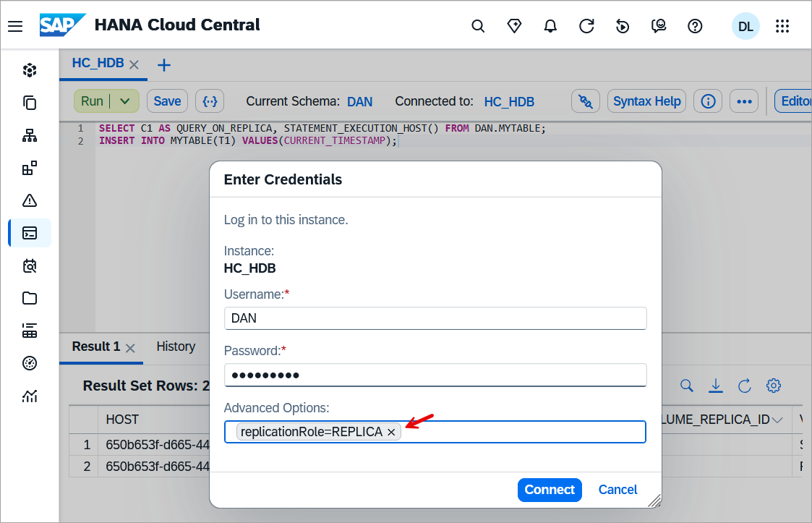Open the search icon in the header
The height and width of the screenshot is (523, 812).
[478, 26]
